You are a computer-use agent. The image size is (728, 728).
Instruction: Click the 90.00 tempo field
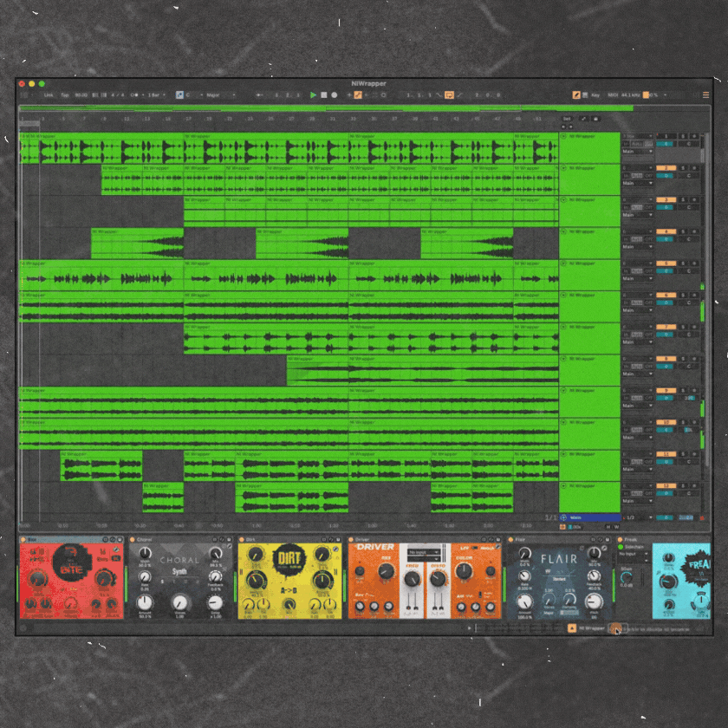pos(81,95)
